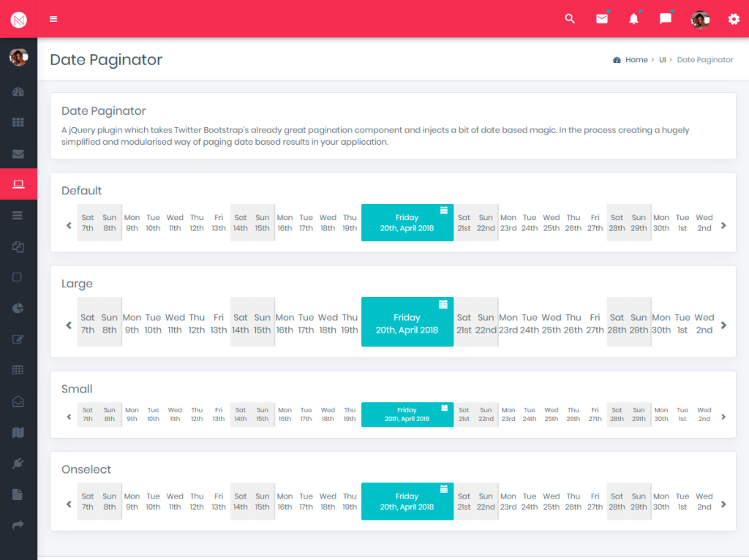Open the table grid icon in sidebar
Screen dimensions: 749x560
click(18, 370)
